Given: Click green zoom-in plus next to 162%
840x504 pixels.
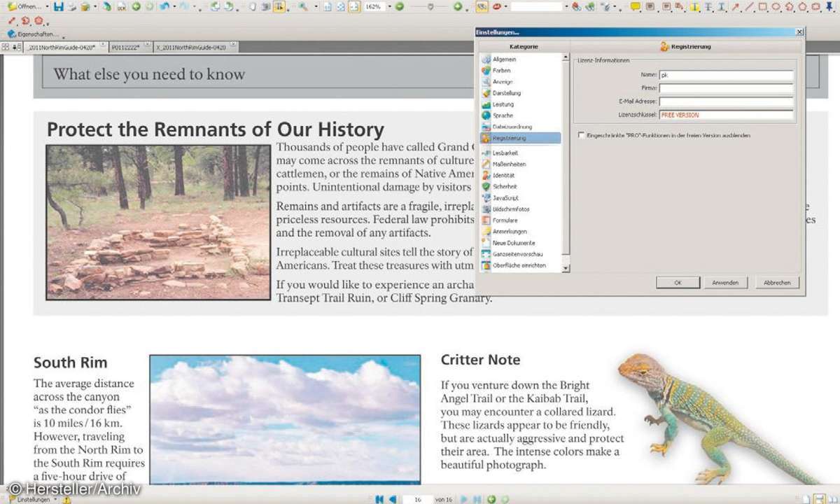Looking at the screenshot, I should [399, 6].
